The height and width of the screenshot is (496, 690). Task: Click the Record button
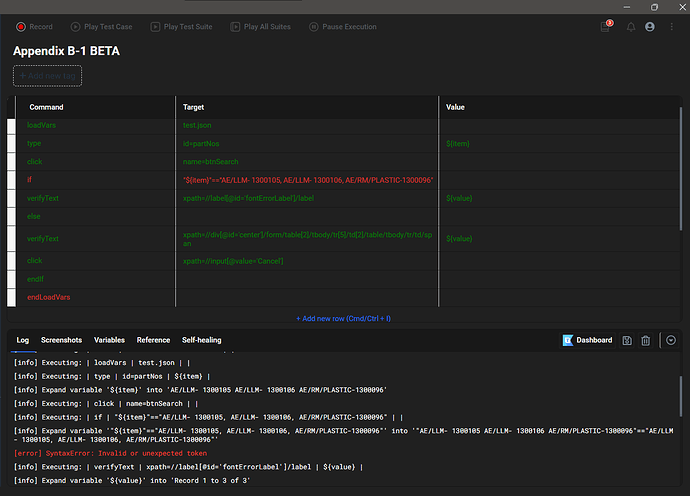point(34,27)
